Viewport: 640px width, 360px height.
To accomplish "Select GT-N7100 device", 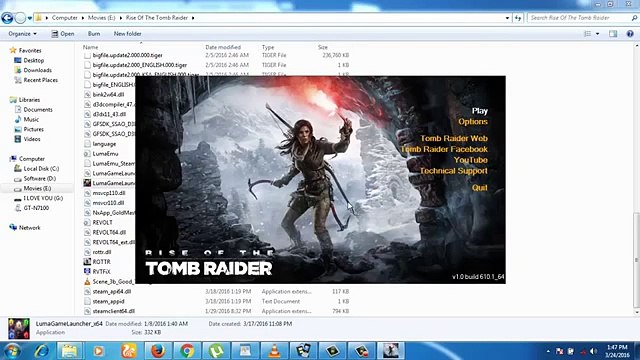I will [36, 208].
